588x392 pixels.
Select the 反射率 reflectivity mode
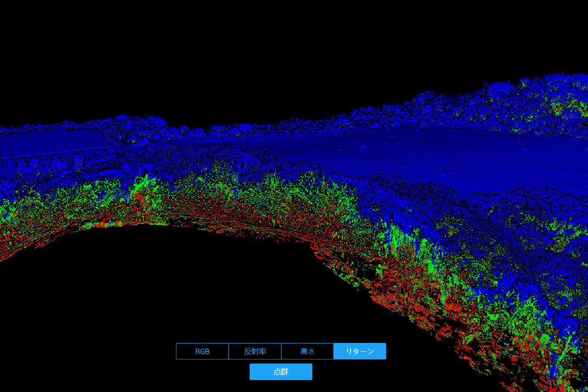tap(255, 351)
